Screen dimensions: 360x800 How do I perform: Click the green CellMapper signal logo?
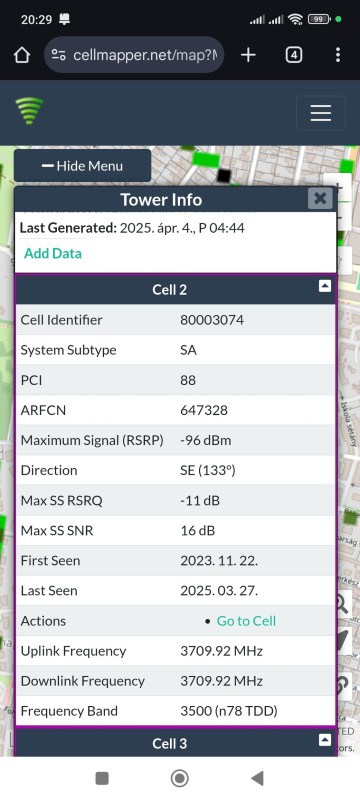pos(29,111)
